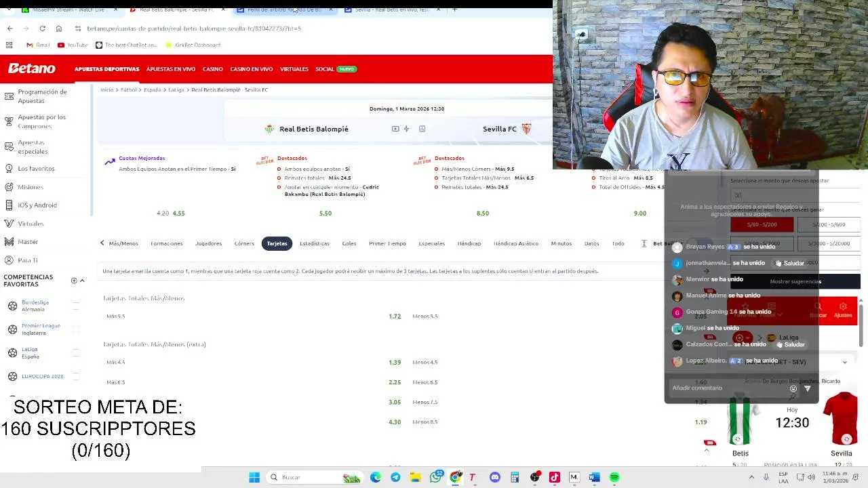
Task: Open Casino menu item
Action: pos(212,69)
